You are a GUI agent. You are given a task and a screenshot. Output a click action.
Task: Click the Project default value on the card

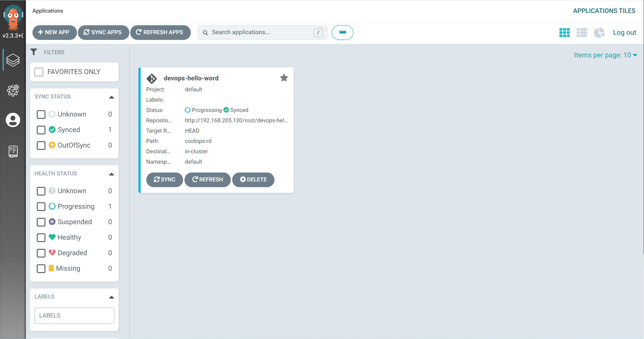(193, 89)
